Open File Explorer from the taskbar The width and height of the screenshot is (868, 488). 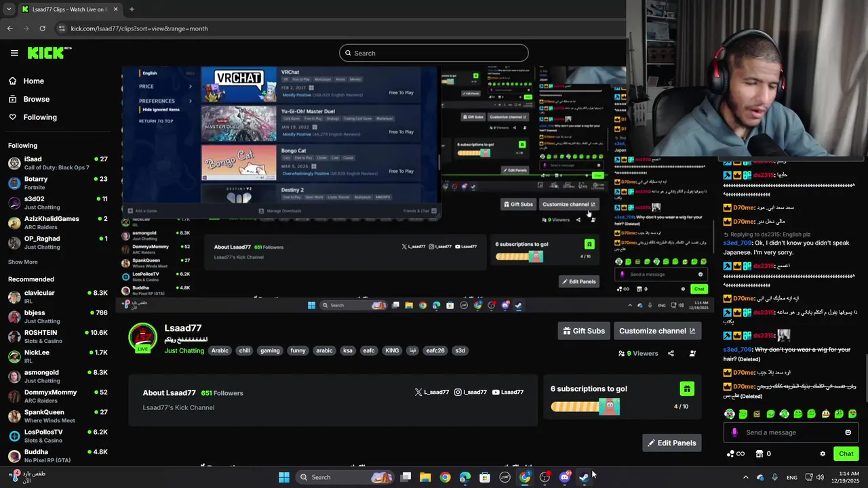pos(425,477)
